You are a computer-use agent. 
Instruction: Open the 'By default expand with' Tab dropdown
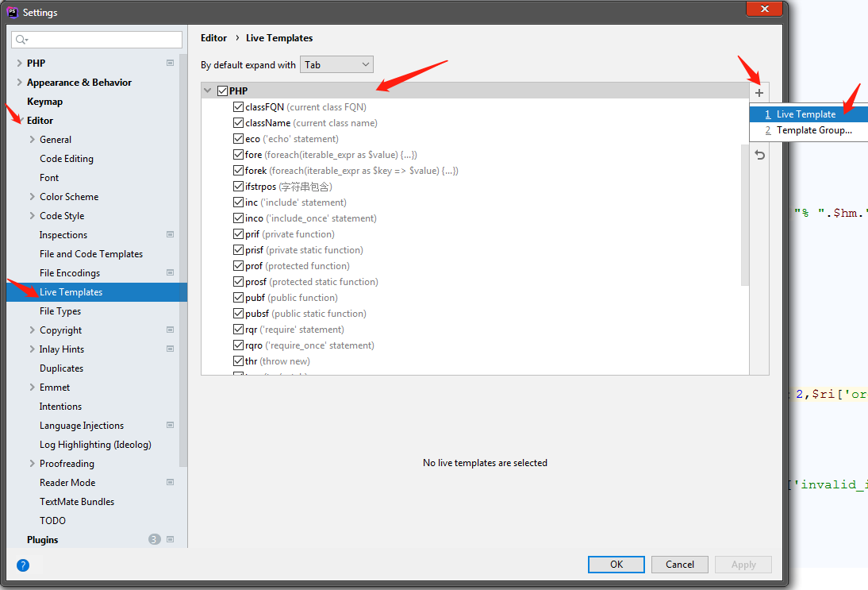pos(336,65)
